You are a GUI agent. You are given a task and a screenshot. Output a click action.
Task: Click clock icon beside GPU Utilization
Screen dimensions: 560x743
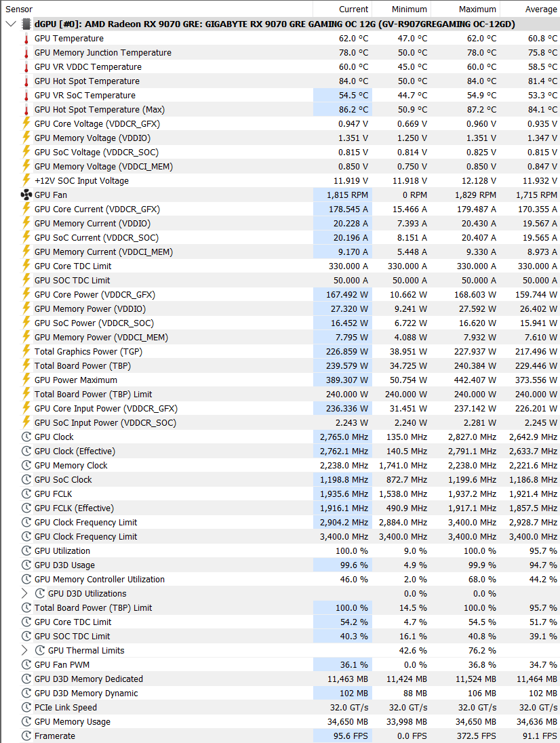pyautogui.click(x=26, y=550)
